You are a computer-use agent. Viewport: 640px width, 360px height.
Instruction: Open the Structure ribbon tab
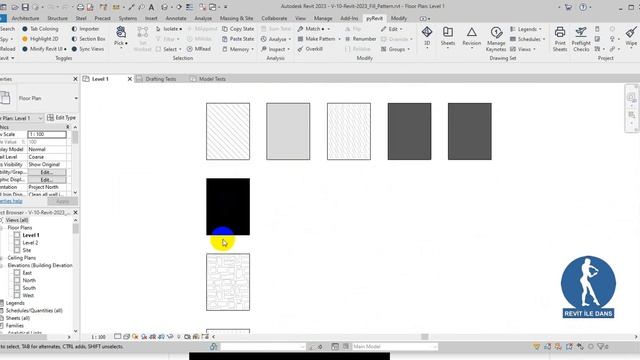(x=57, y=18)
